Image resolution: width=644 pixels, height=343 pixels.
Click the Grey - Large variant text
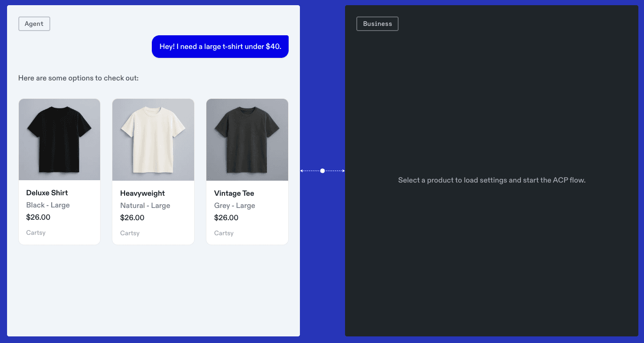[234, 206]
